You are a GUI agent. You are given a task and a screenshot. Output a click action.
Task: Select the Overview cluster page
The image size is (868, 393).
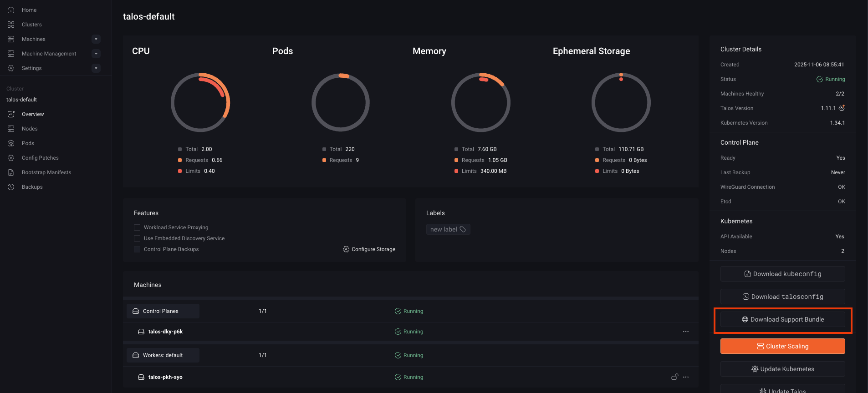tap(33, 114)
